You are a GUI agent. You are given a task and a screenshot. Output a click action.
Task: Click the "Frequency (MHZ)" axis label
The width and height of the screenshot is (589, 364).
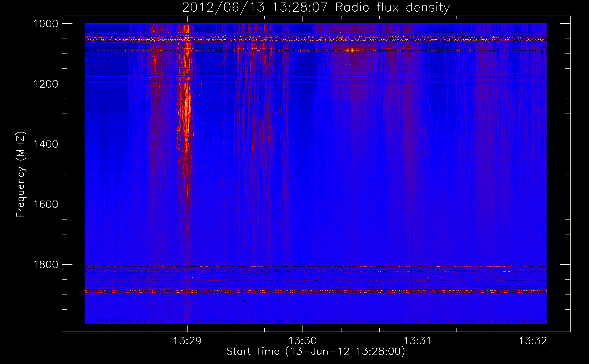pos(21,175)
